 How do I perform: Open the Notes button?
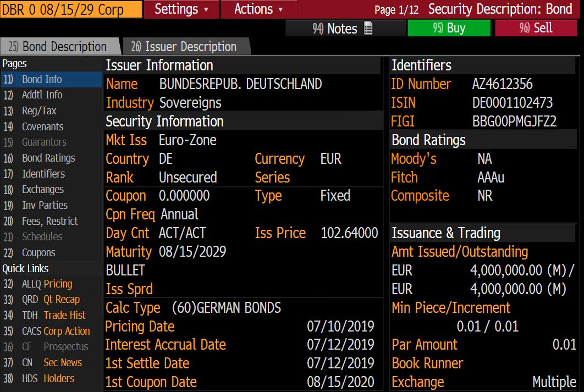click(345, 28)
